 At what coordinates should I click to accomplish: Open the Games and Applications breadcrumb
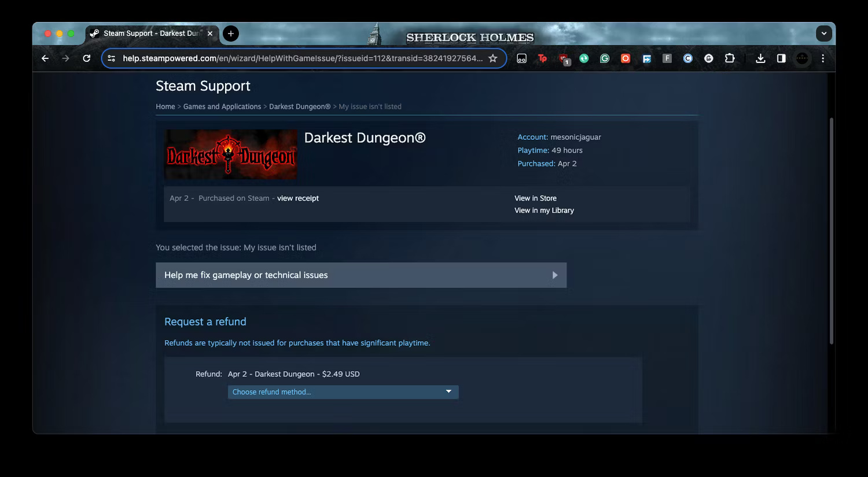222,106
